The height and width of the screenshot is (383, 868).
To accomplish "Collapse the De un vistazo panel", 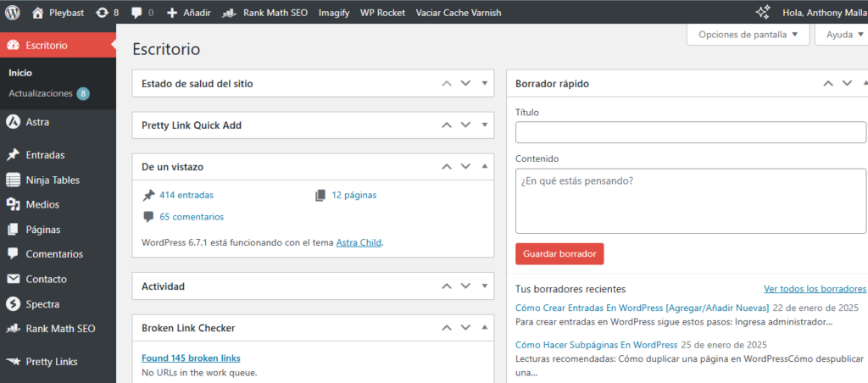I will tap(484, 166).
